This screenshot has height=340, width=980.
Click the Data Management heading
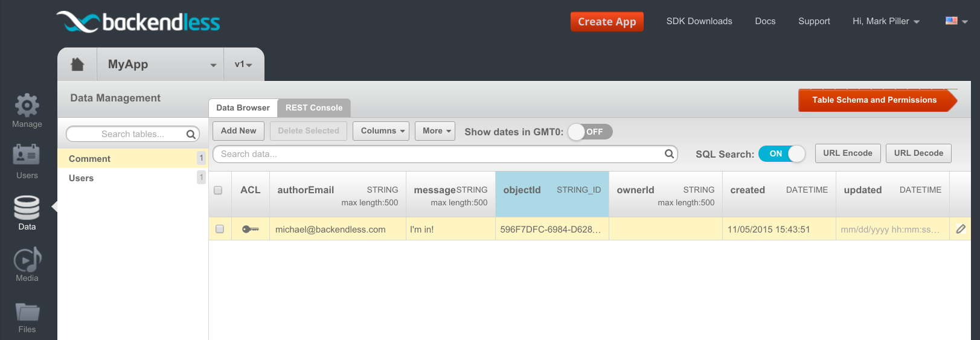(x=115, y=98)
